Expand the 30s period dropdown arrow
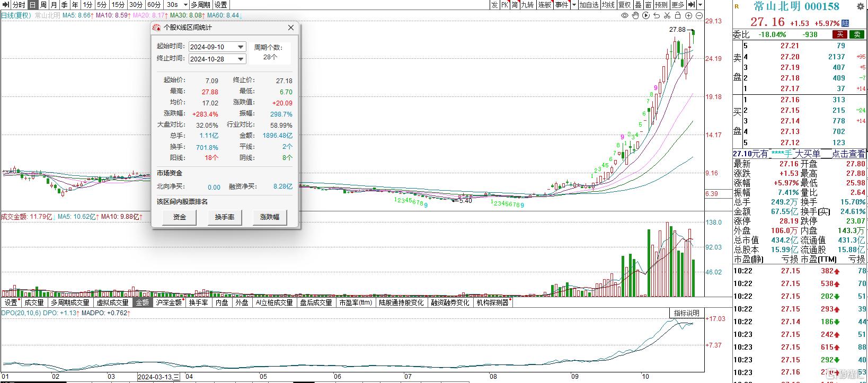 pos(185,5)
